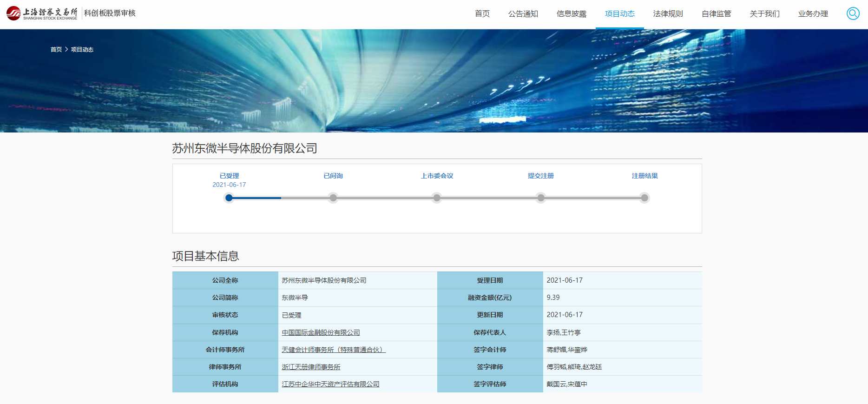868x404 pixels.
Task: Click the 会计师事务所 header cell
Action: (225, 350)
